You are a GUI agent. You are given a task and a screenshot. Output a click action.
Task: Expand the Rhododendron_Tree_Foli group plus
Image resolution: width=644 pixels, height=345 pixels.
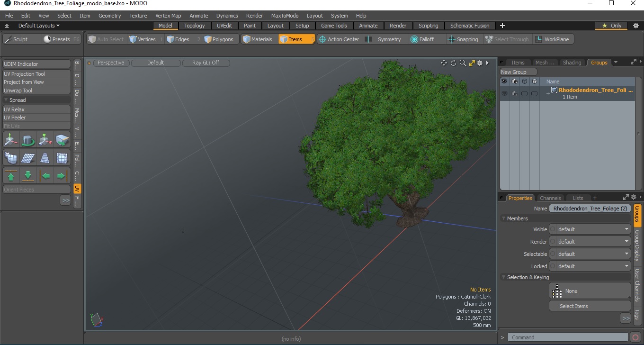548,93
